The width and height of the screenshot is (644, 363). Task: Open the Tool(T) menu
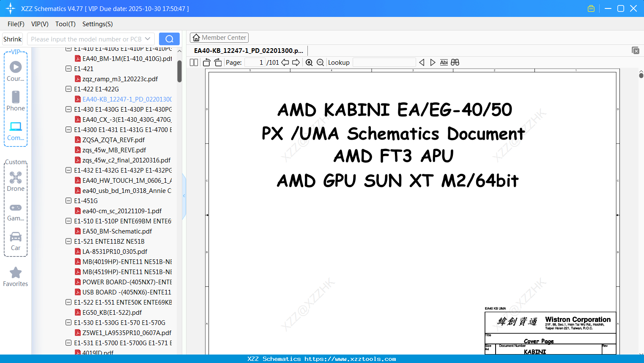click(66, 24)
